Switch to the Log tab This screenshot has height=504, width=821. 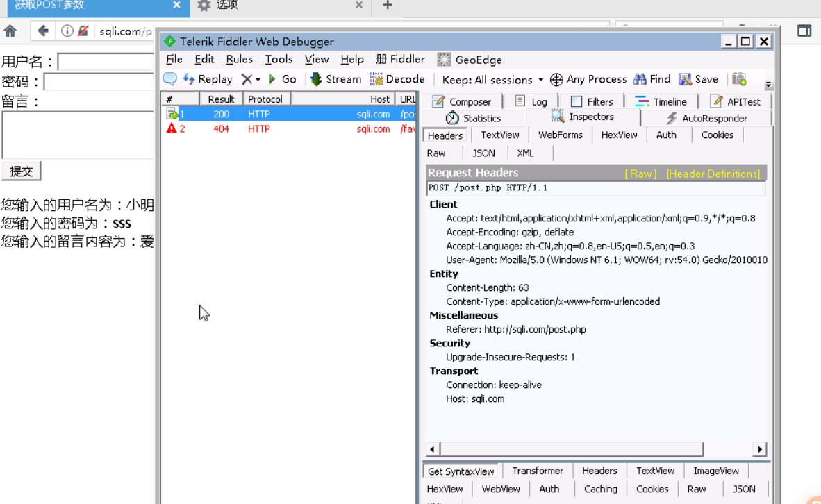point(531,101)
